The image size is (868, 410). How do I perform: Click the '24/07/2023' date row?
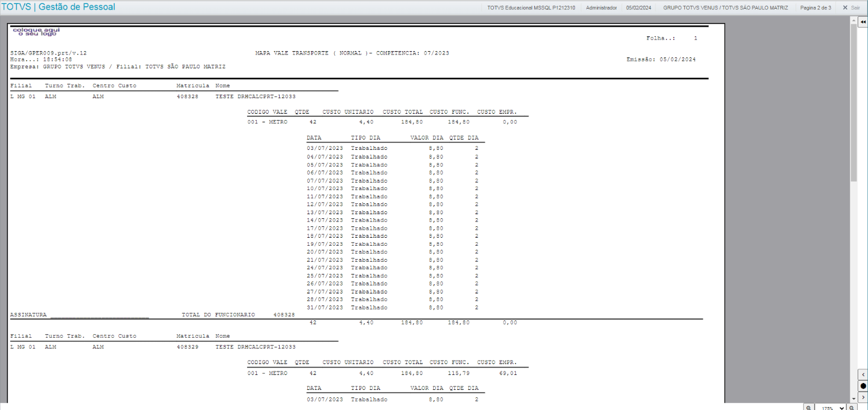392,268
